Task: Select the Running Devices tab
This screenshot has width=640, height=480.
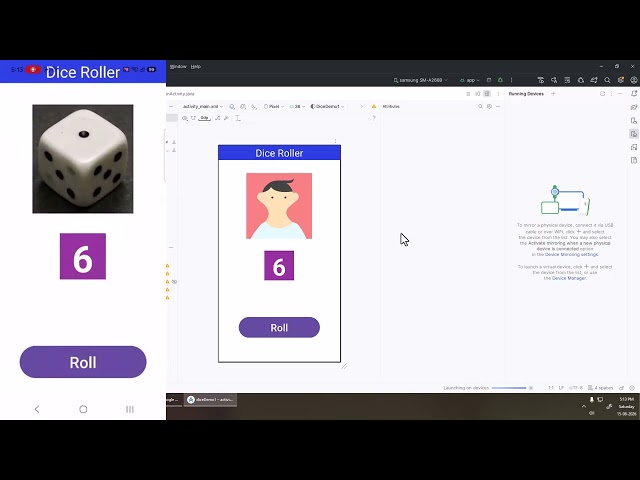Action: (526, 94)
